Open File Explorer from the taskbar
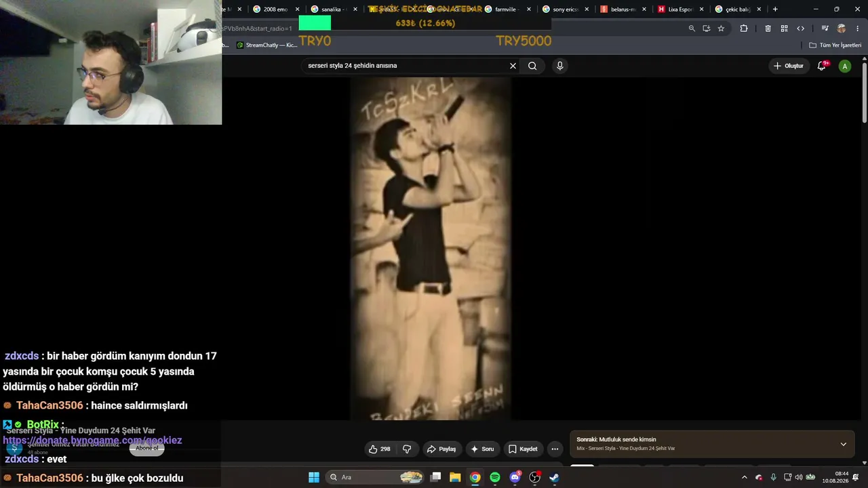Image resolution: width=868 pixels, height=488 pixels. [x=455, y=477]
